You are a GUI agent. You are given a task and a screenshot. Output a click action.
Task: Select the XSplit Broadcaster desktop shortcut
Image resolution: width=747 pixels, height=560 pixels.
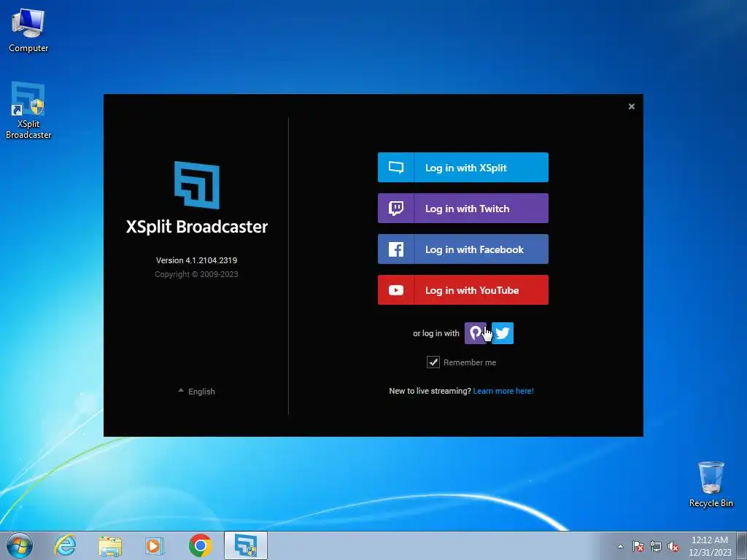click(28, 111)
